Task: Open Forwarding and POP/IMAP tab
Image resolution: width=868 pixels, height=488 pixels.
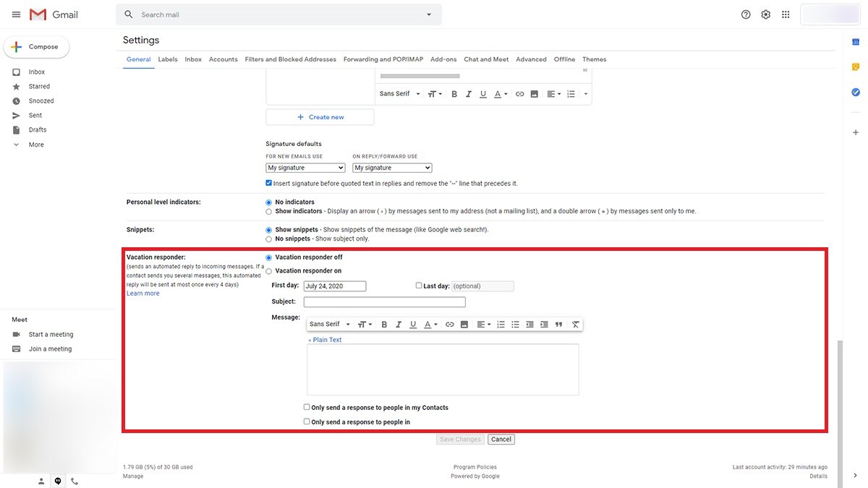Action: (383, 59)
